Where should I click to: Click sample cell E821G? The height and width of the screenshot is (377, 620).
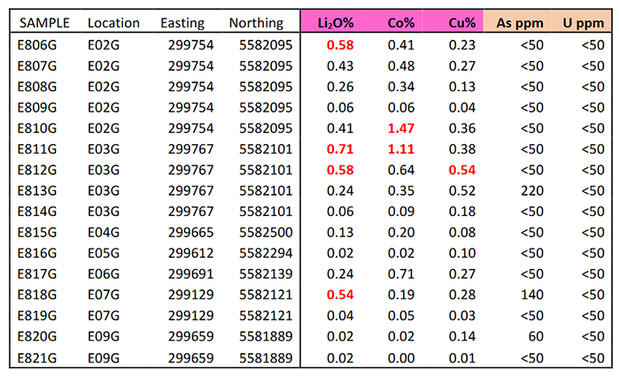(x=37, y=358)
